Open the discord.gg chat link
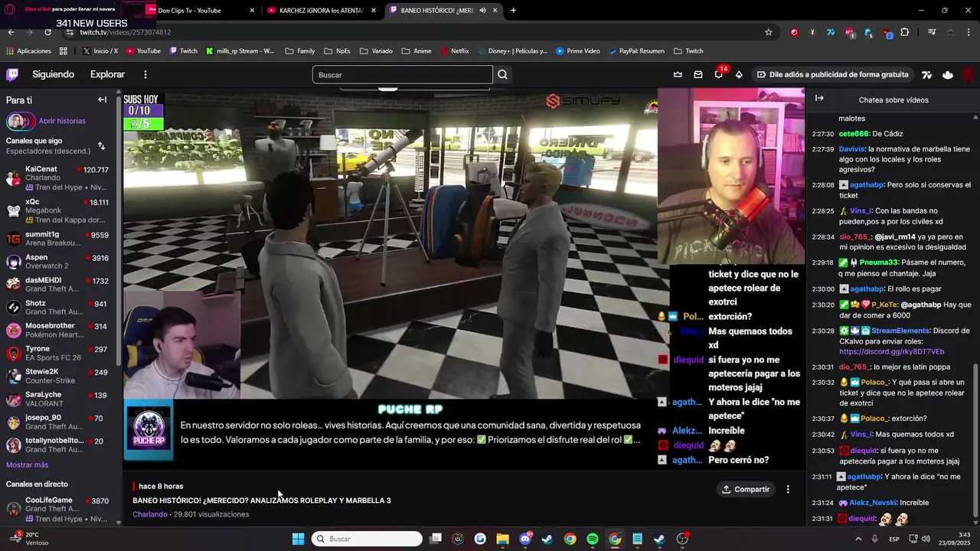This screenshot has width=980, height=551. [891, 352]
